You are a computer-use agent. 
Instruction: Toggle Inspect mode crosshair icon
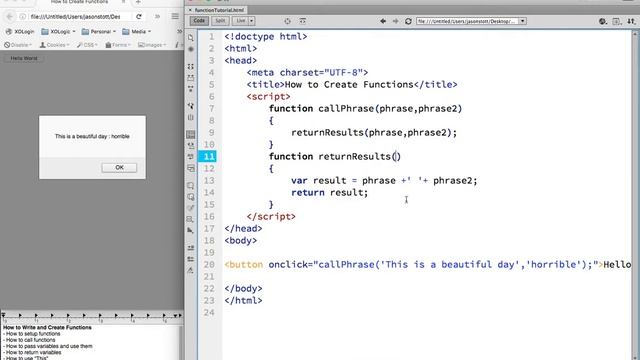tap(287, 21)
